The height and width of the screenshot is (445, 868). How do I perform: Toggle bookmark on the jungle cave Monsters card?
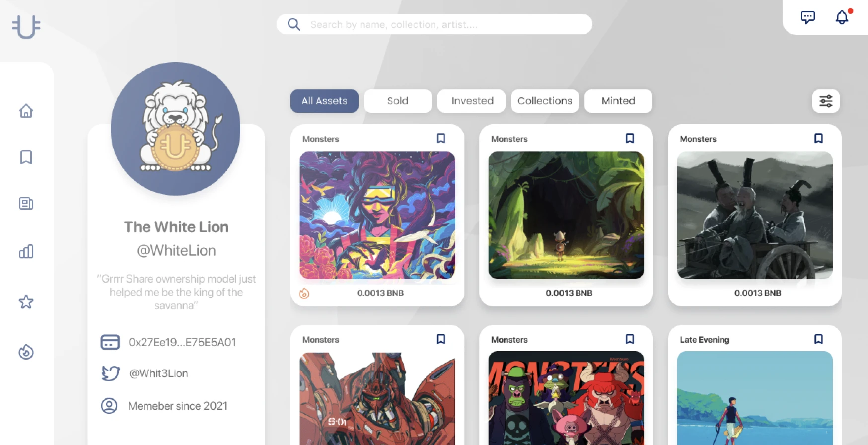click(630, 138)
